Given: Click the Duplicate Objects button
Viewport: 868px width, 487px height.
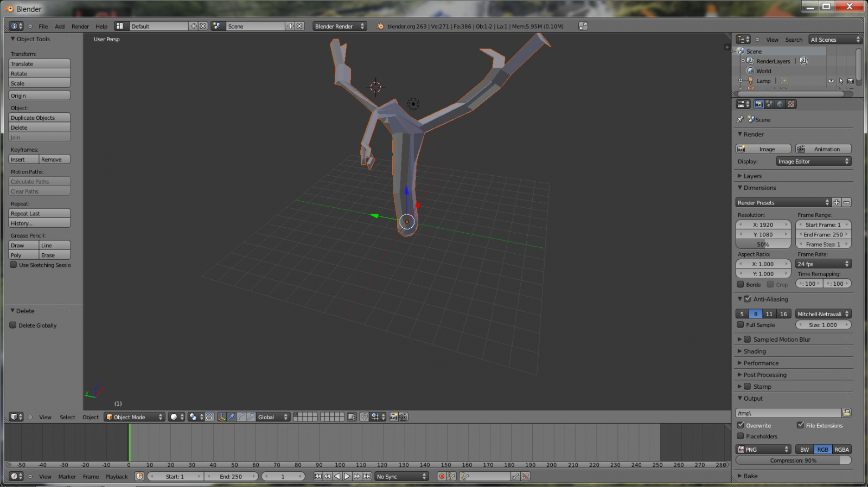Looking at the screenshot, I should [x=40, y=118].
